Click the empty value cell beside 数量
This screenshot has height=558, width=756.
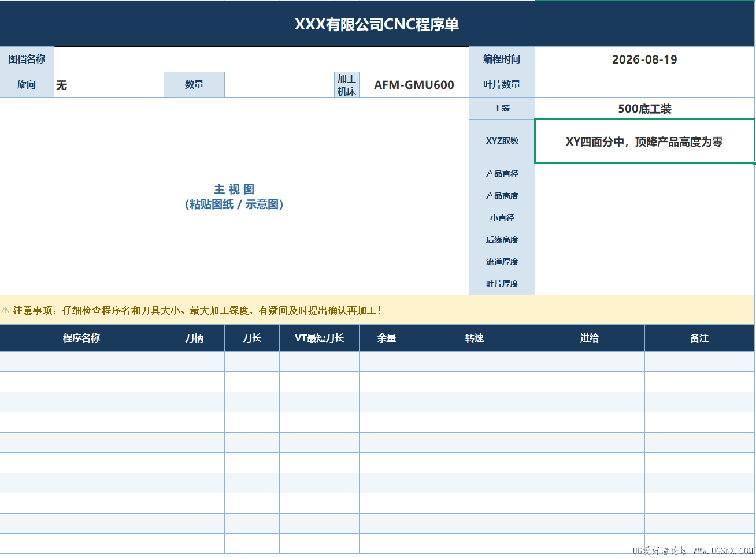(279, 85)
